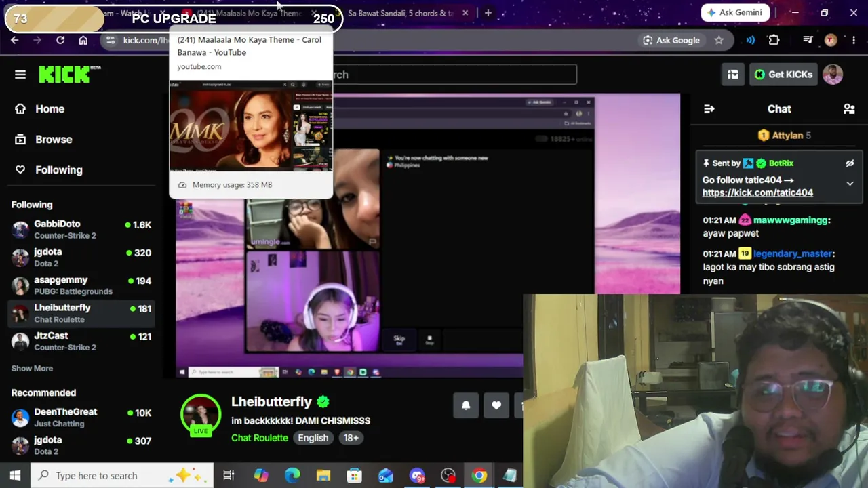Switch to the Sa Bawat Sandali chords tab

click(401, 13)
